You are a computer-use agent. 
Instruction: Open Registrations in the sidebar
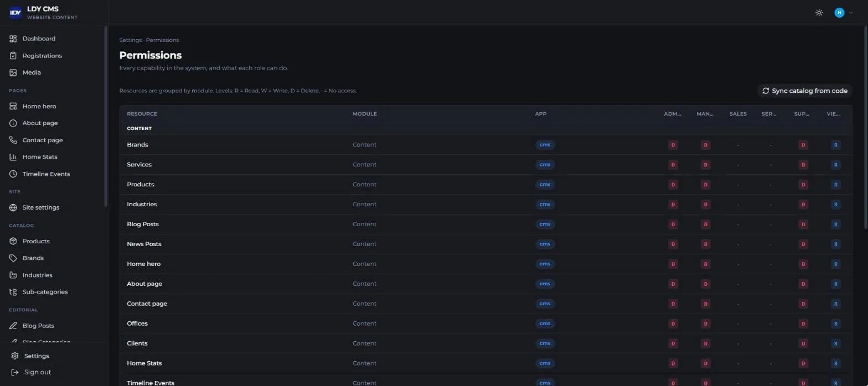(x=42, y=56)
